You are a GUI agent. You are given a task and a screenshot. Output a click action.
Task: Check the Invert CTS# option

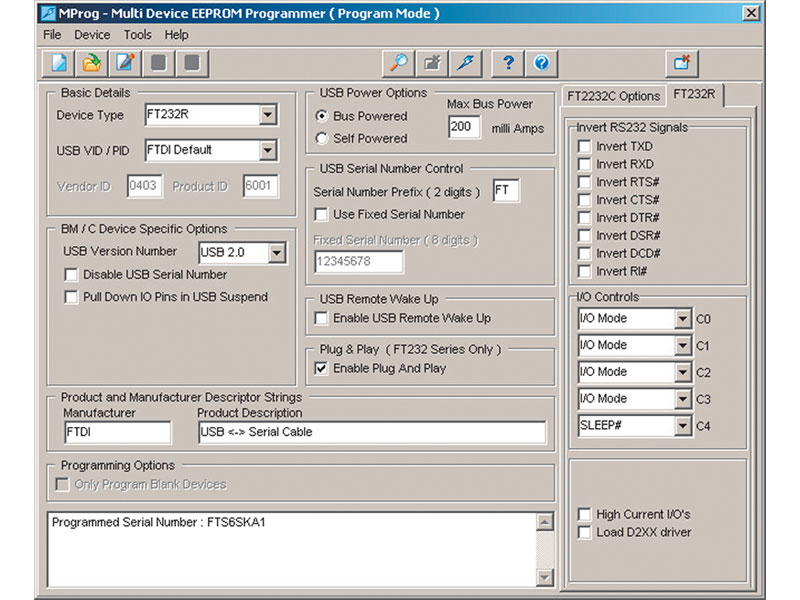coord(584,200)
